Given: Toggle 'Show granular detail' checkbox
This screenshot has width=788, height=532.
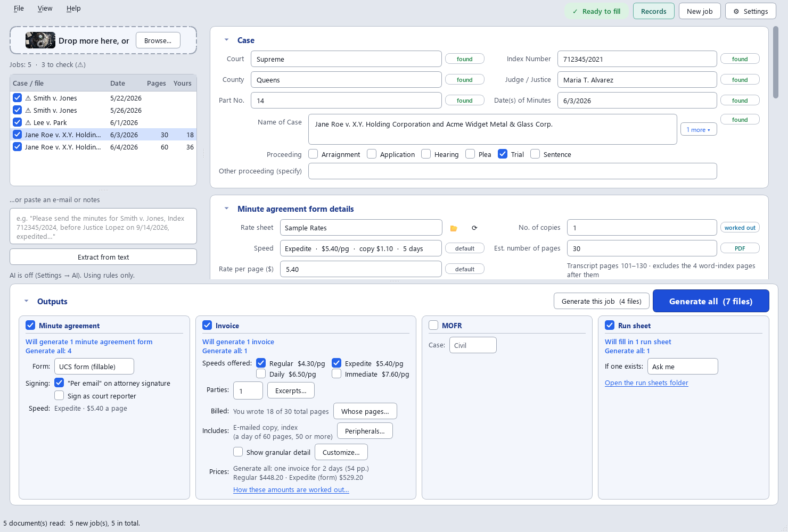Looking at the screenshot, I should pos(238,452).
